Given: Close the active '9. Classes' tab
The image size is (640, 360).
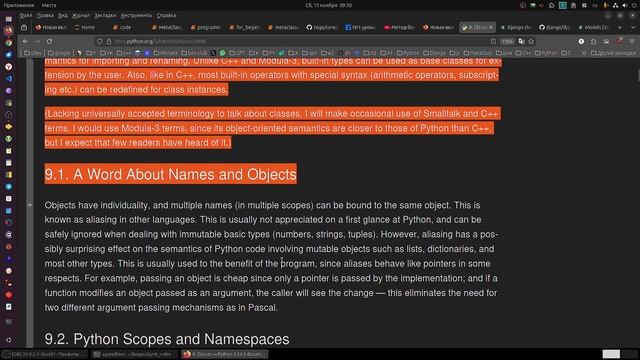Looking at the screenshot, I should click(x=491, y=27).
